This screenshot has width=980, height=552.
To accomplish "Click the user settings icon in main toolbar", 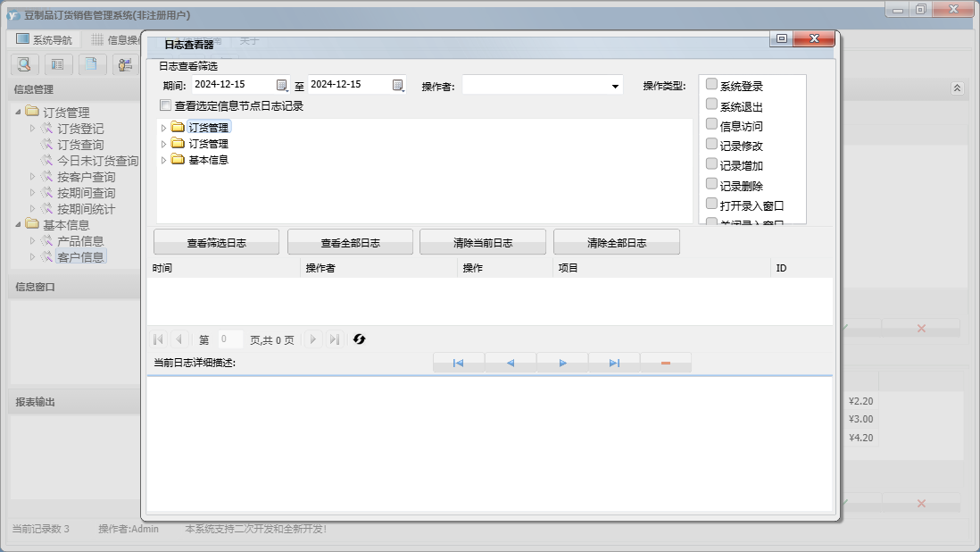I will tap(126, 63).
